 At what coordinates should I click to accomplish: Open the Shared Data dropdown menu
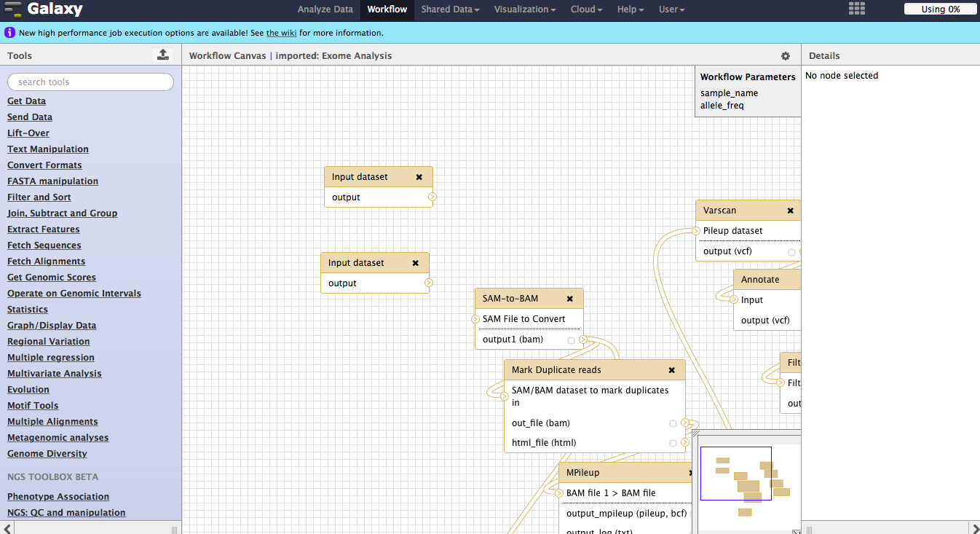click(450, 9)
